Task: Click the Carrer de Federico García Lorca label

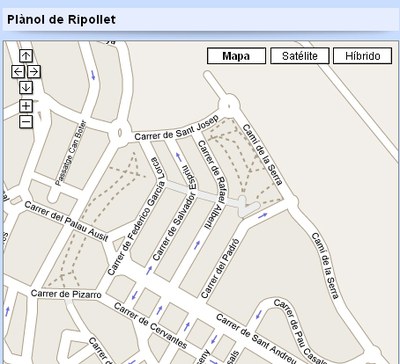Action: [137, 217]
